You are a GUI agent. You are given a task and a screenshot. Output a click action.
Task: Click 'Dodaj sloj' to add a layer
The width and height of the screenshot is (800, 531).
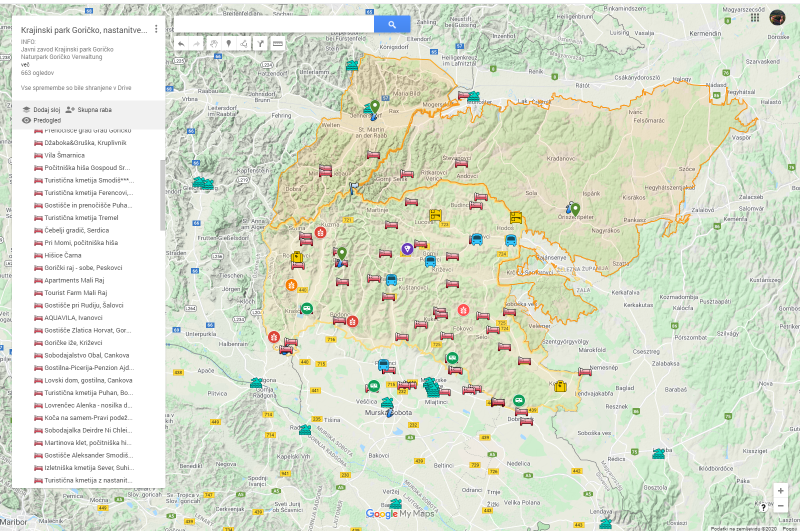[41, 109]
